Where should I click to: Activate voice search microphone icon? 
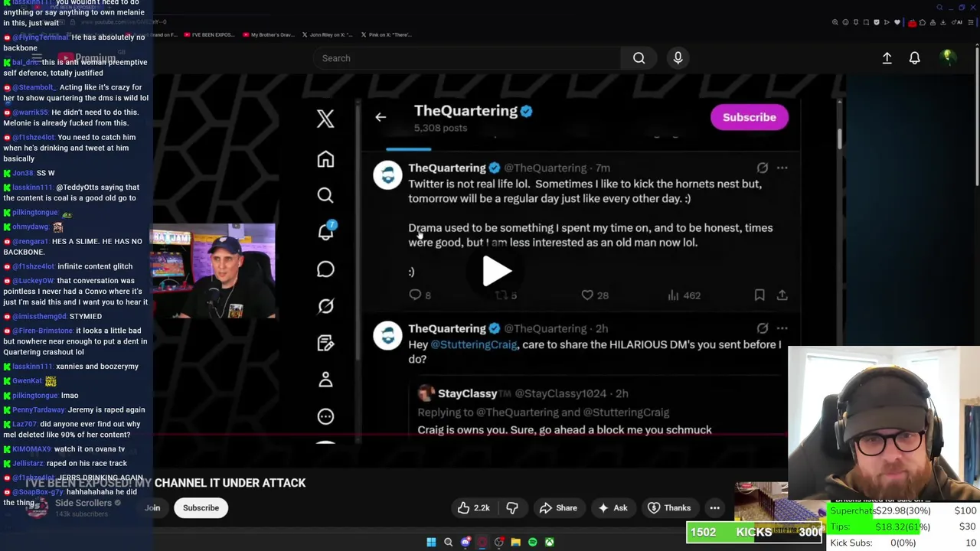pyautogui.click(x=678, y=58)
